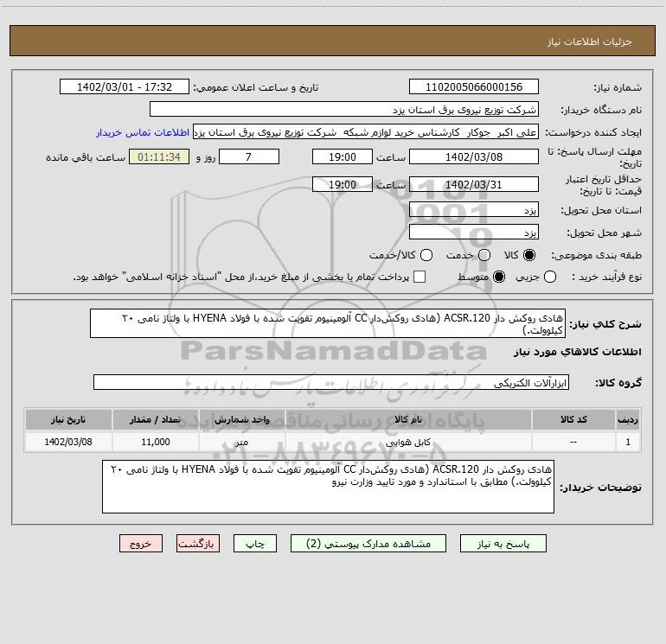The image size is (666, 644).
Task: Click the quantity cell 11,000
Action: (156, 442)
